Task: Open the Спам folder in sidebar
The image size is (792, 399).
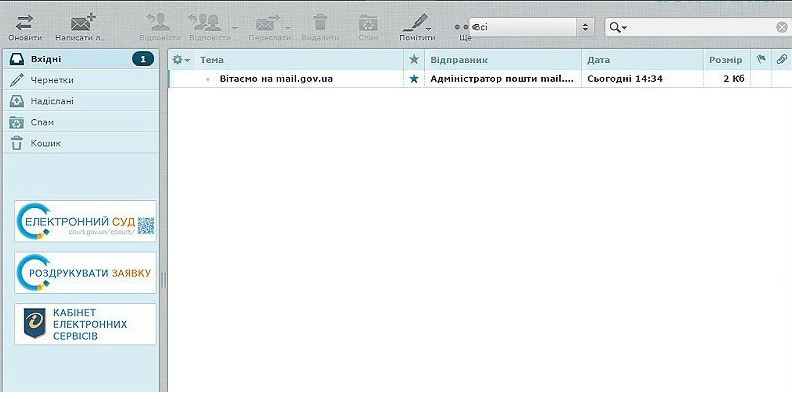Action: click(x=81, y=122)
